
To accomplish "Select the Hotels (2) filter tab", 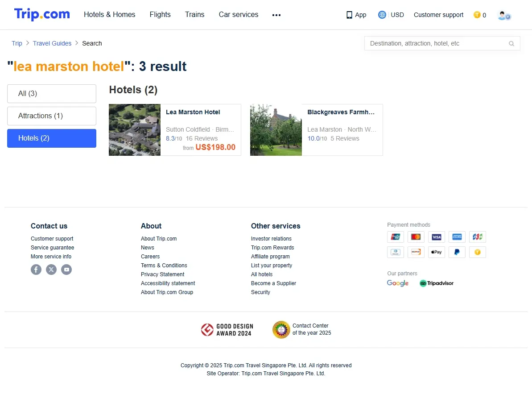I will click(x=52, y=138).
